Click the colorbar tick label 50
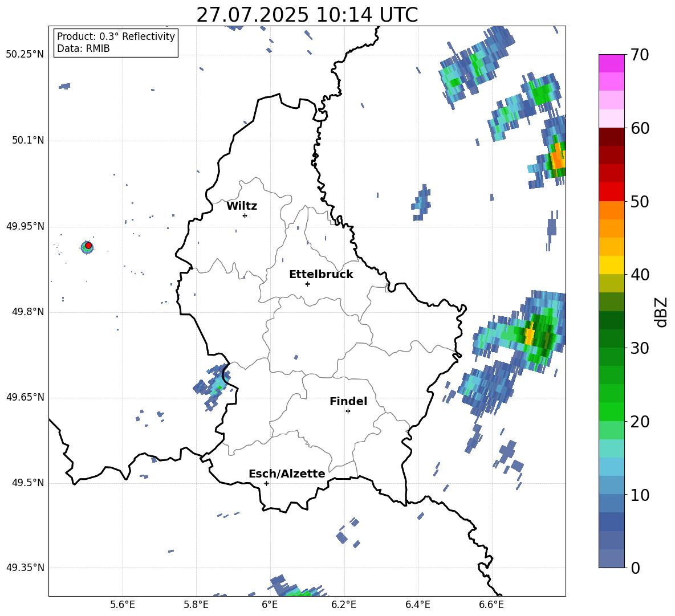Screen dimensions: 675x616 pos(640,202)
